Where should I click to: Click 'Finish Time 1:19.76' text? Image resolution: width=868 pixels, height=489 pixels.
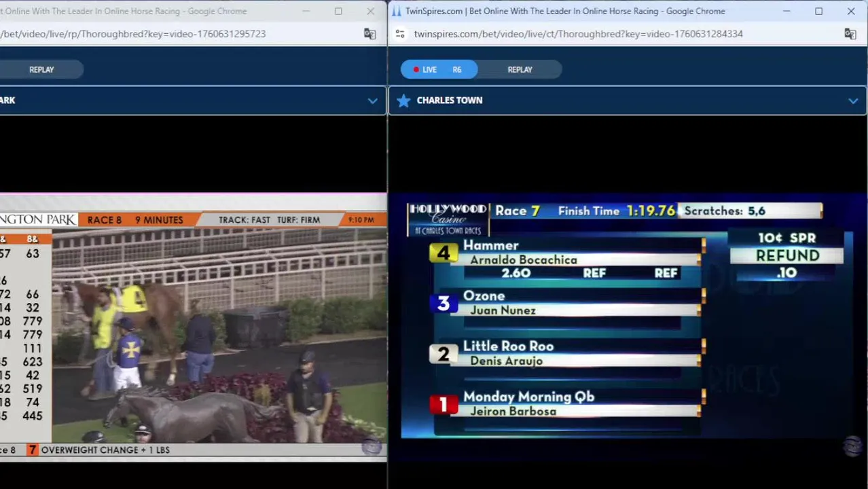[x=617, y=211]
